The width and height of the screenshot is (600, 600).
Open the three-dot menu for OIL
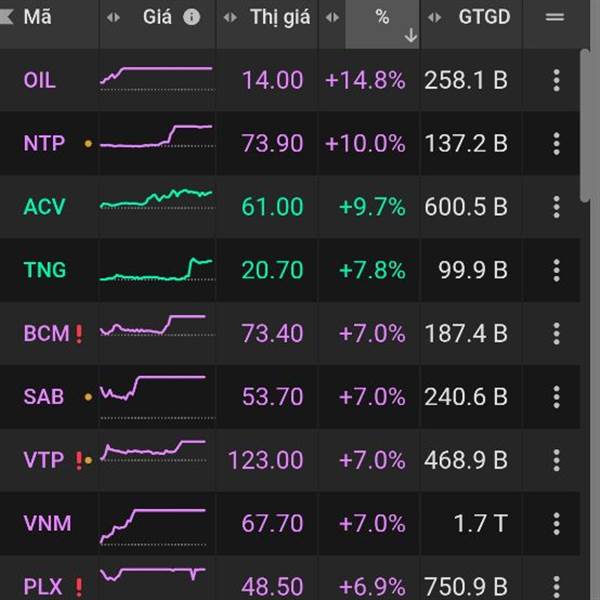pyautogui.click(x=556, y=81)
